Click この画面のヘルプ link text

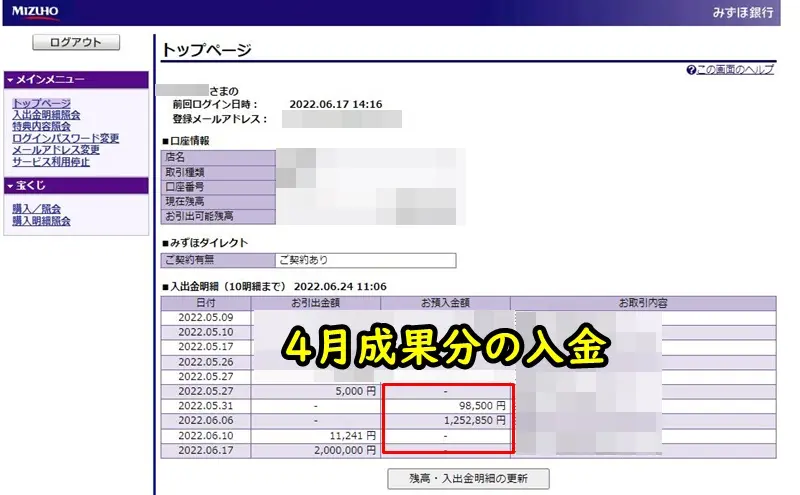coord(735,70)
